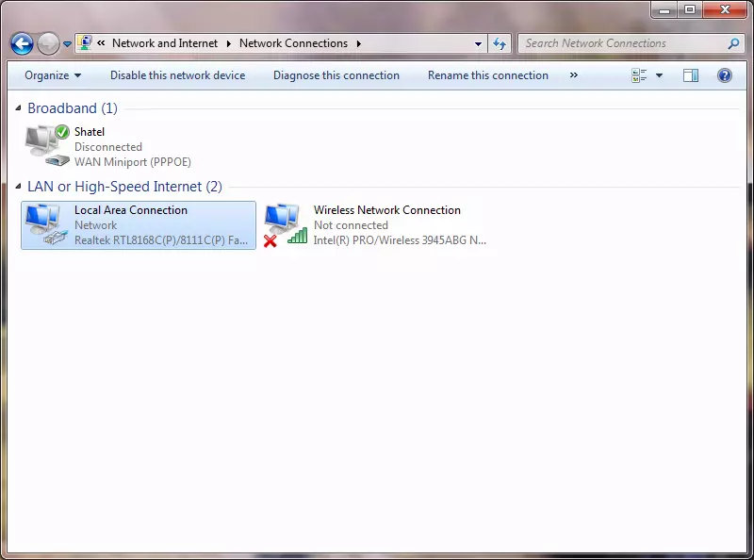Screen dimensions: 754x560
Task: Select the Shatel broadband connection icon
Action: tap(46, 146)
